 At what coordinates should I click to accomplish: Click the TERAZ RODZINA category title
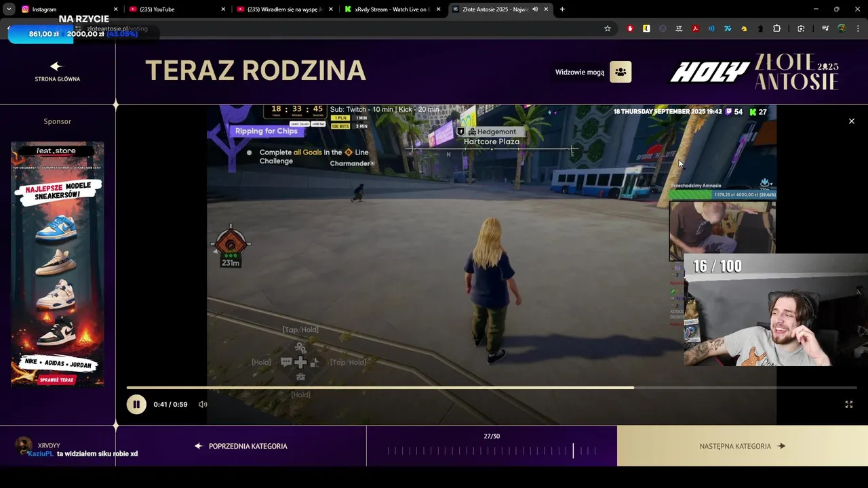point(256,70)
